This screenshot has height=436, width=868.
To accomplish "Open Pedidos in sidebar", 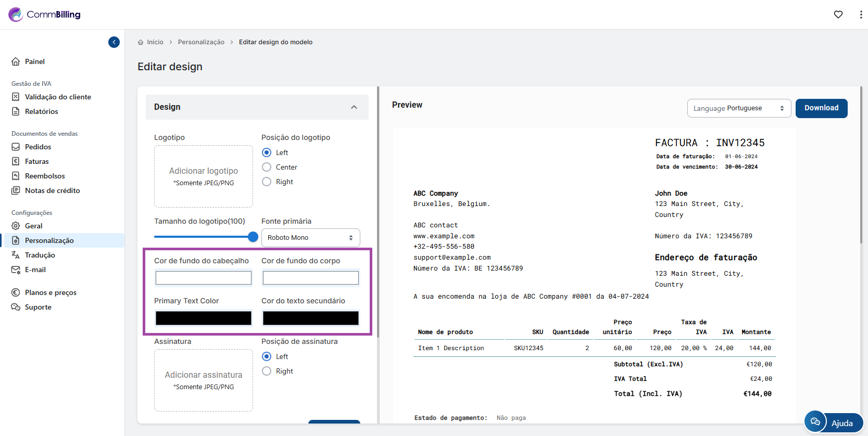I will pyautogui.click(x=38, y=147).
